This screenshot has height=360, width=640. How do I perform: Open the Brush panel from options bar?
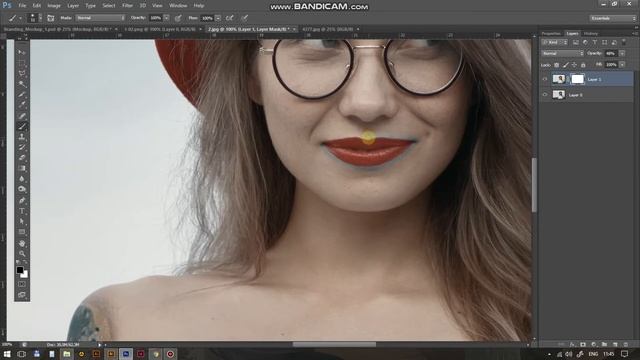coord(51,18)
